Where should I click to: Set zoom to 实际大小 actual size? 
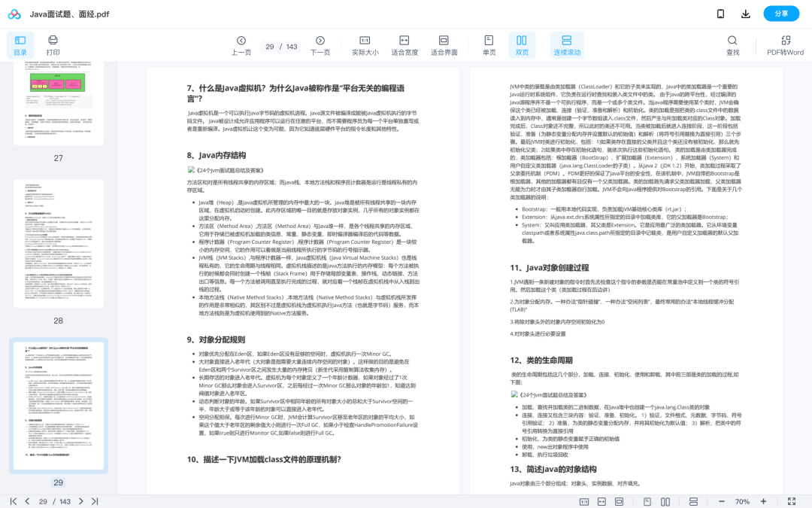[x=365, y=45]
